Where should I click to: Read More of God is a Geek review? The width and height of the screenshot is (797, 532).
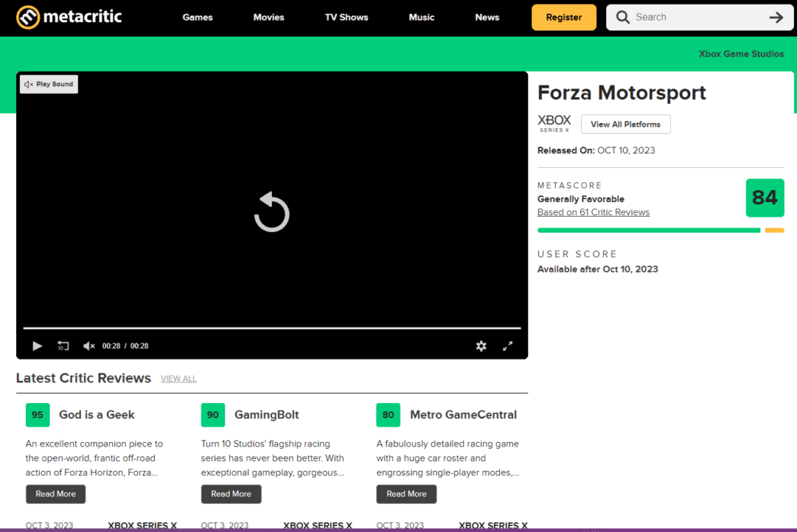56,494
